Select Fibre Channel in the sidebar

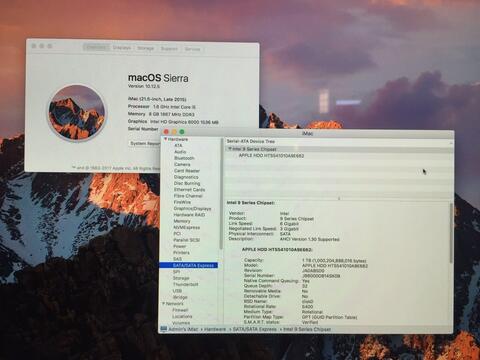pos(188,196)
